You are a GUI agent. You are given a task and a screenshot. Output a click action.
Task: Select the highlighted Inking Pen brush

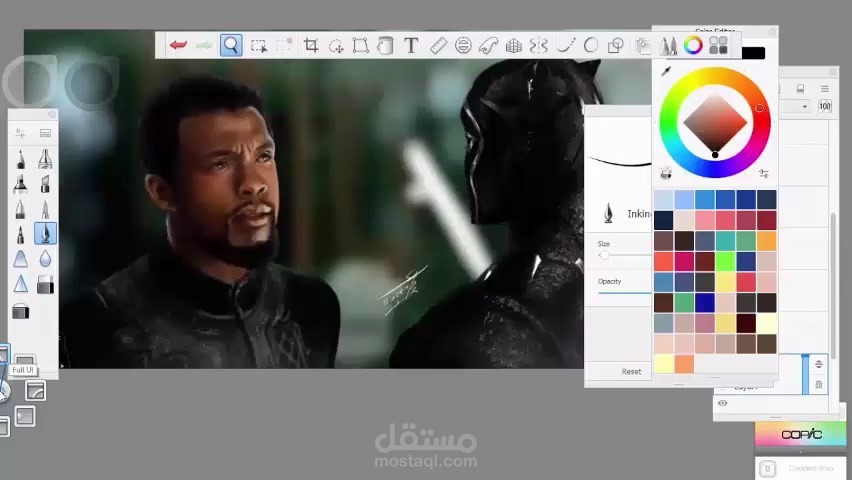45,233
